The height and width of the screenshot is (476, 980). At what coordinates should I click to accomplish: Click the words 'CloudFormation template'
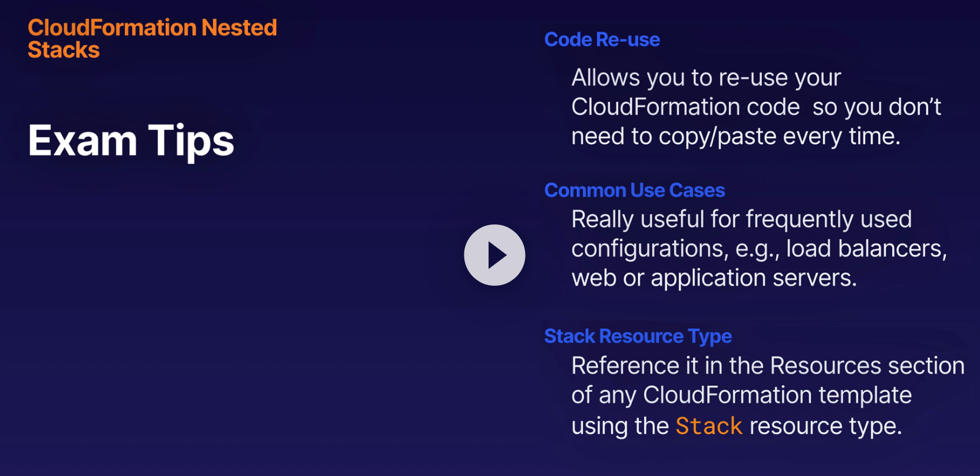click(x=777, y=395)
